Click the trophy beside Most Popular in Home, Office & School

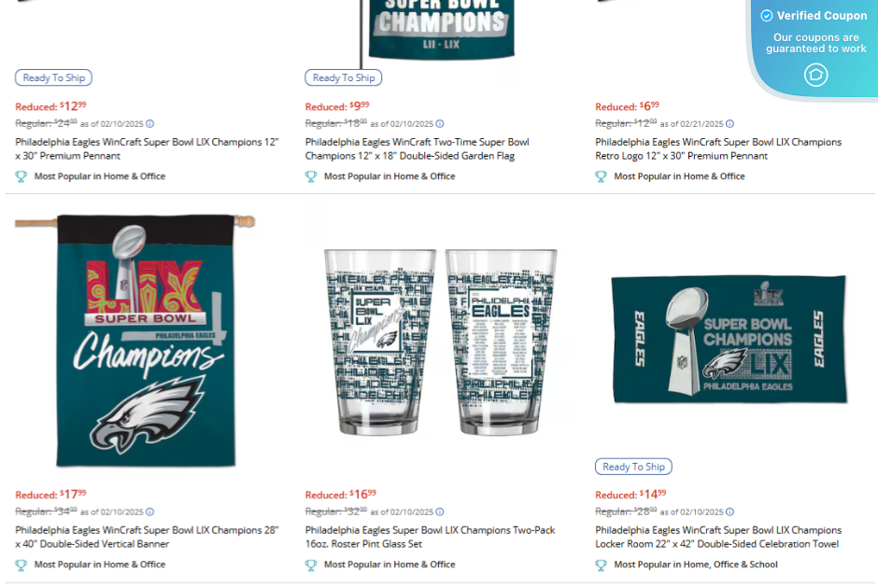[600, 565]
